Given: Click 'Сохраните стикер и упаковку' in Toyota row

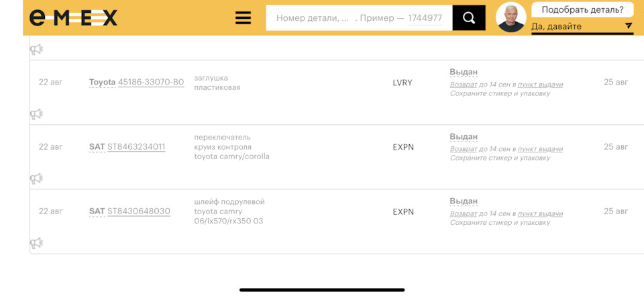Looking at the screenshot, I should [500, 94].
